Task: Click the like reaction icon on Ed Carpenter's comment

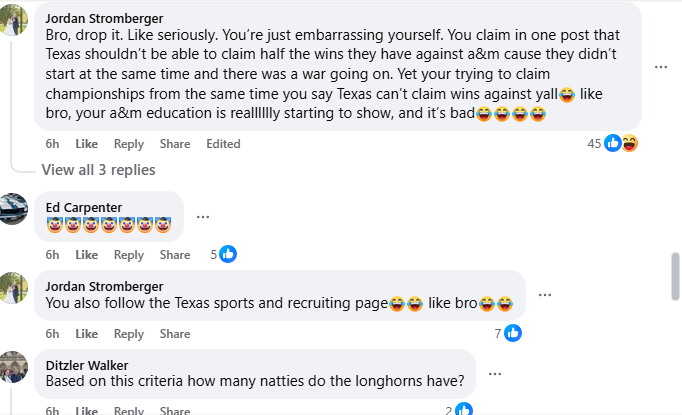Action: click(x=228, y=254)
